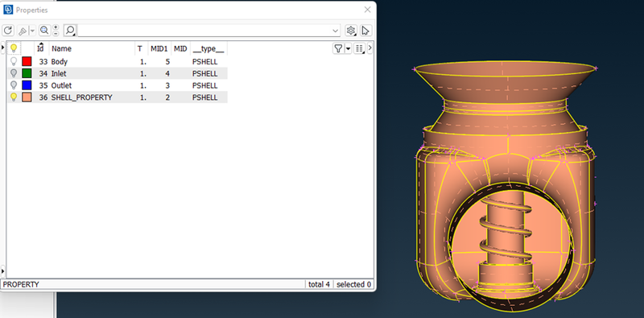This screenshot has height=318, width=644.
Task: Sort by the MID1 column header
Action: click(x=159, y=48)
